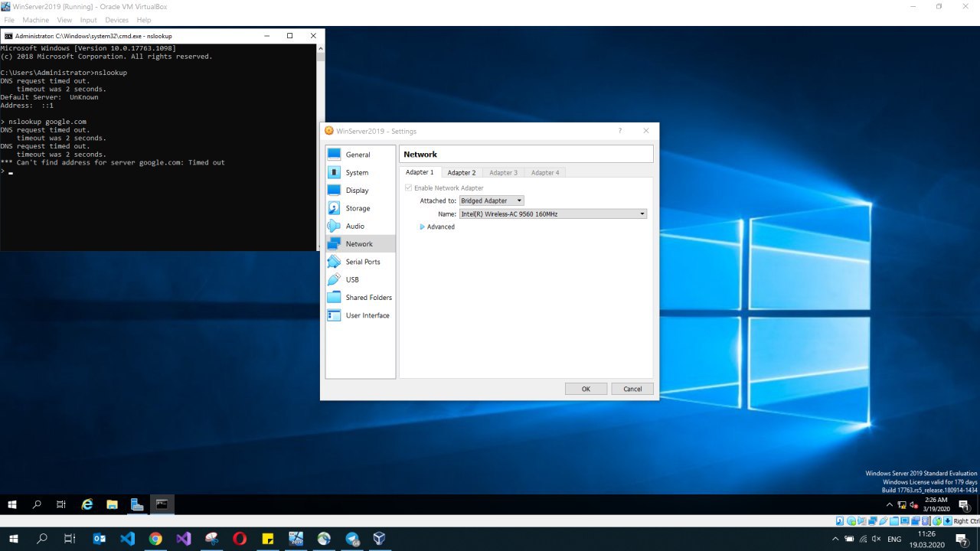Open User Interface settings
The width and height of the screenshot is (980, 551).
coord(360,315)
